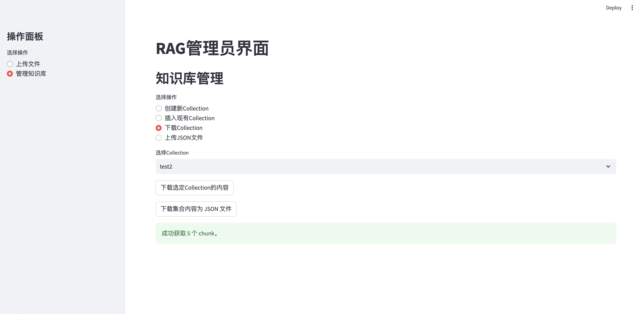Choose the 上传JSON文件 radio option

(158, 138)
